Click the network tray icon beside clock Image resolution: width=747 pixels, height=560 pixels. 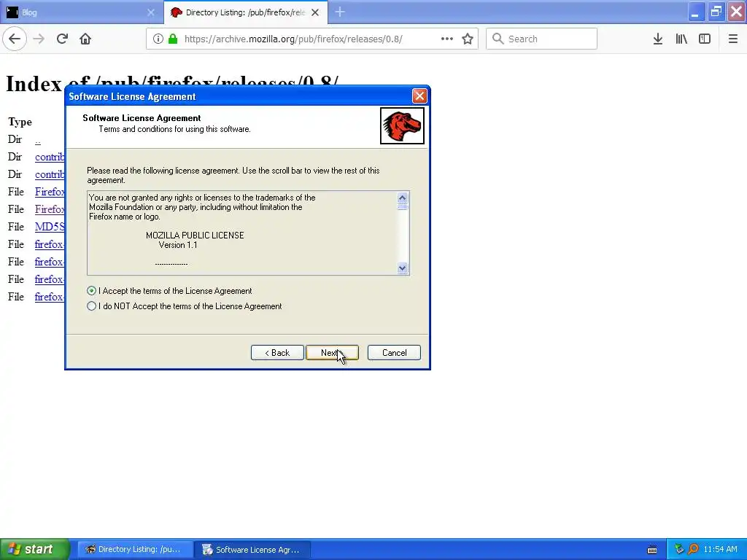pos(679,549)
